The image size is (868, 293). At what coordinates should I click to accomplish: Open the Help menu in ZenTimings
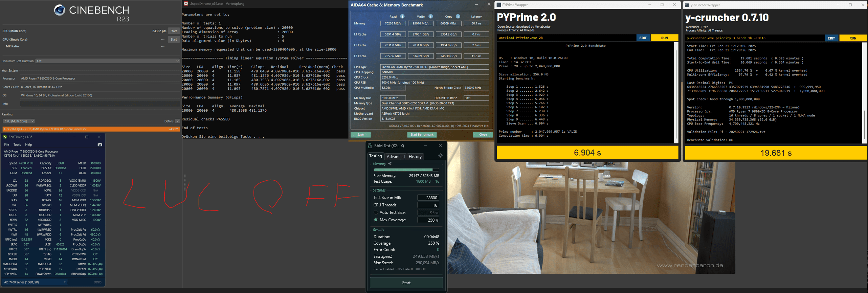pyautogui.click(x=29, y=144)
